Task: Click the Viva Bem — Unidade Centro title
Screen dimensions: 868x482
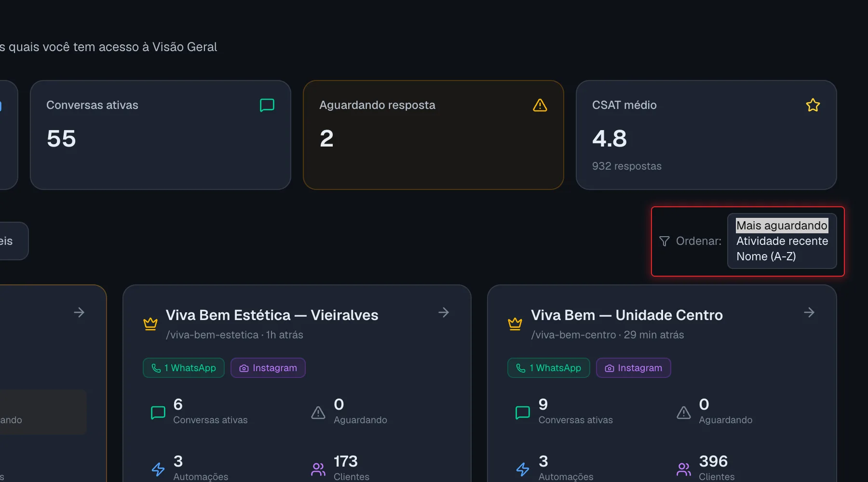Action: click(x=627, y=315)
